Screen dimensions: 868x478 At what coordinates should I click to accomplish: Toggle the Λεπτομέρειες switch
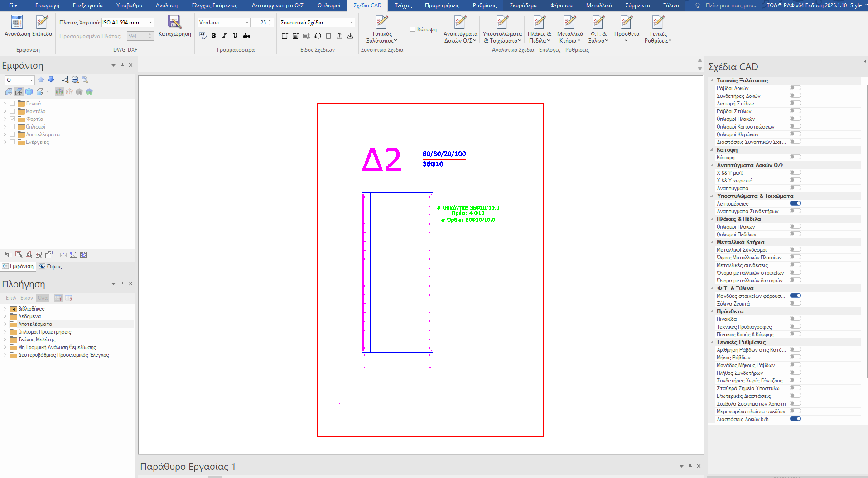point(795,203)
